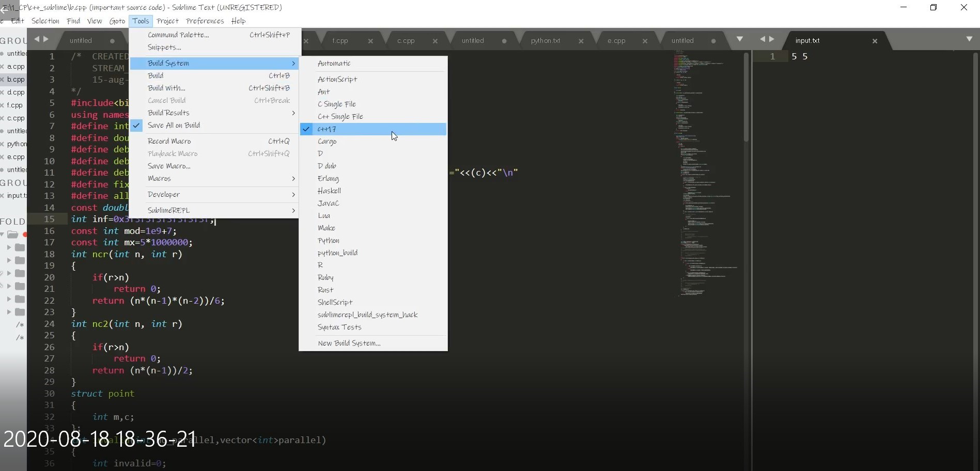Open left pane tab list dropdown
The width and height of the screenshot is (980, 471).
pos(740,39)
